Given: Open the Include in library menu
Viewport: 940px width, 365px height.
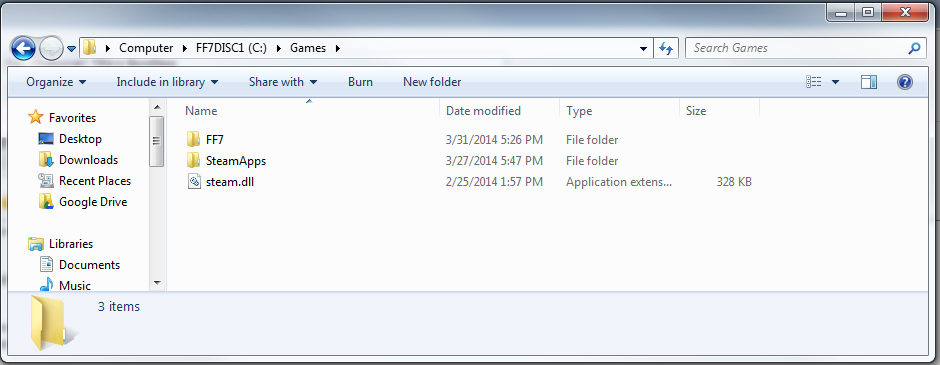Looking at the screenshot, I should point(167,82).
